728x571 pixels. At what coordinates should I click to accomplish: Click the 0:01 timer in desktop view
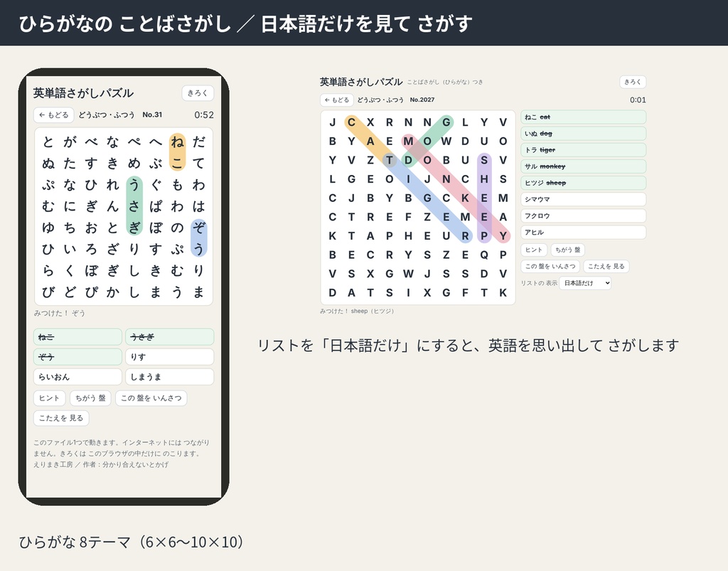click(x=638, y=100)
